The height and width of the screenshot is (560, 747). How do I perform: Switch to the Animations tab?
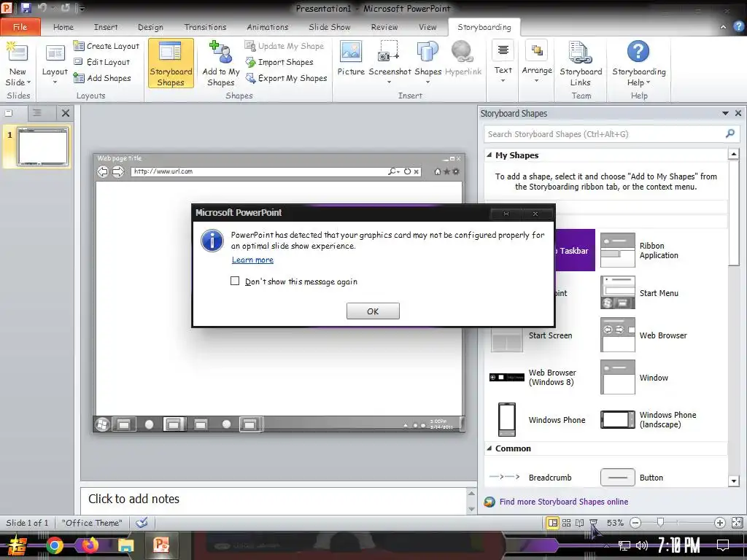[x=267, y=27]
